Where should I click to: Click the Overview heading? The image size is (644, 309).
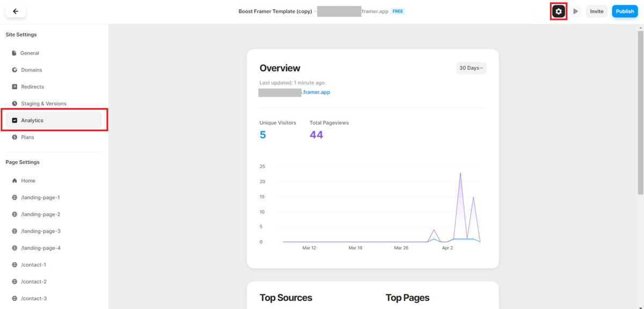[280, 68]
